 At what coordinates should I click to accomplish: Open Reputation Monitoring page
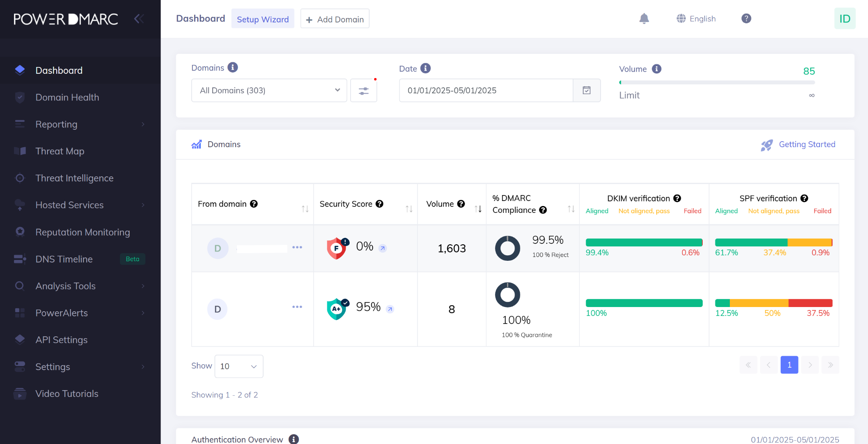(x=80, y=232)
